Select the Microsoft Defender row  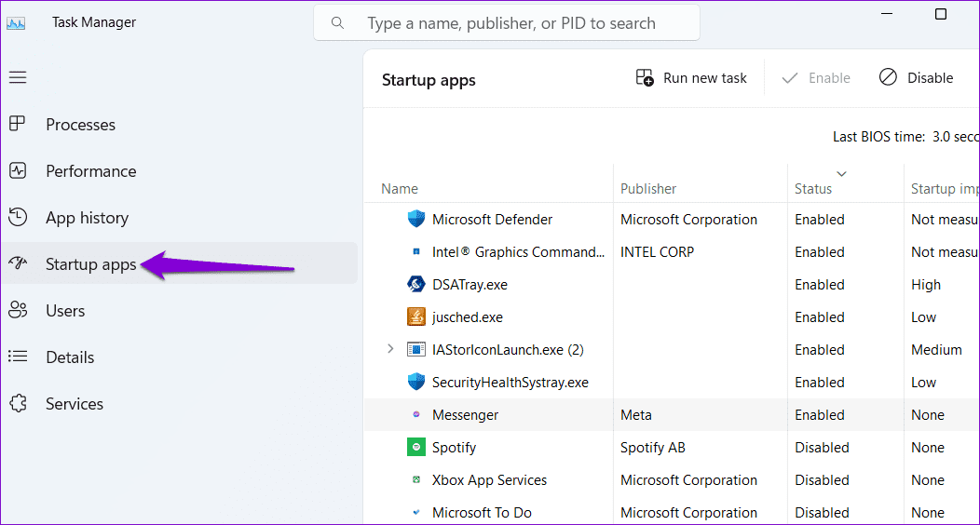672,219
